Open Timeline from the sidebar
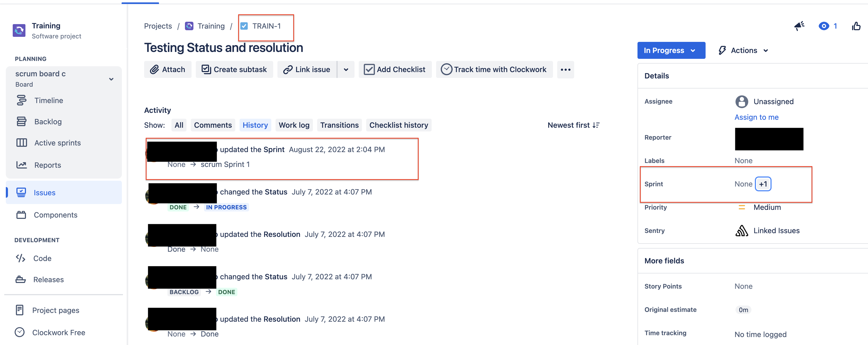Image resolution: width=868 pixels, height=345 pixels. [48, 100]
